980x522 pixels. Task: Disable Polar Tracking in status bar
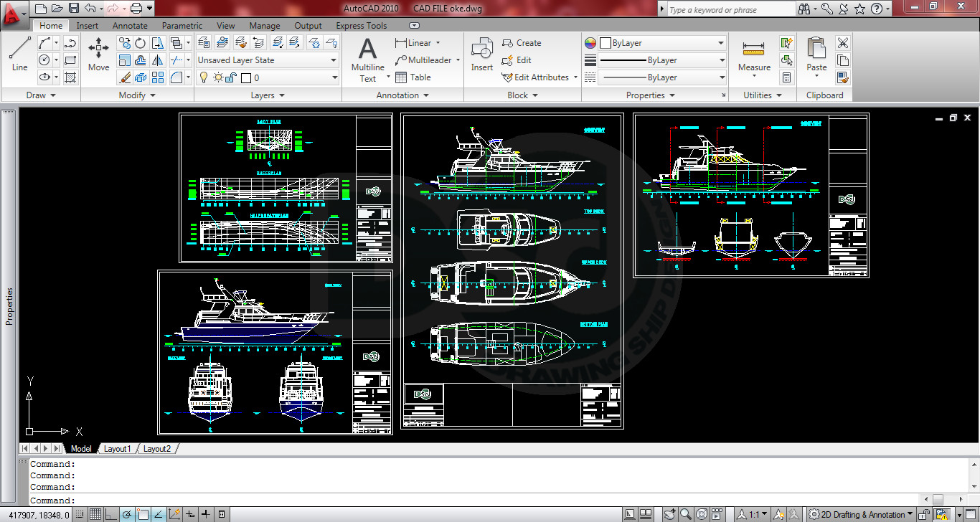126,513
